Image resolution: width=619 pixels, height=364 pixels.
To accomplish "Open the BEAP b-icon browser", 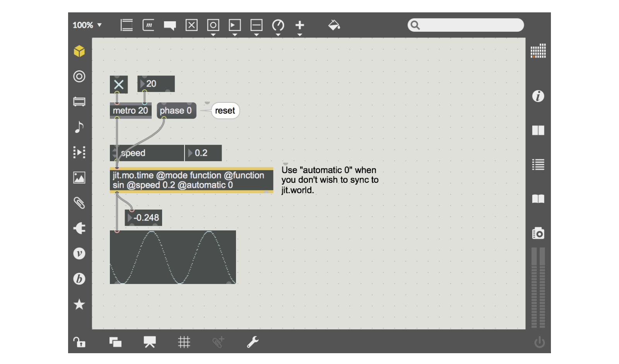I will coord(79,279).
